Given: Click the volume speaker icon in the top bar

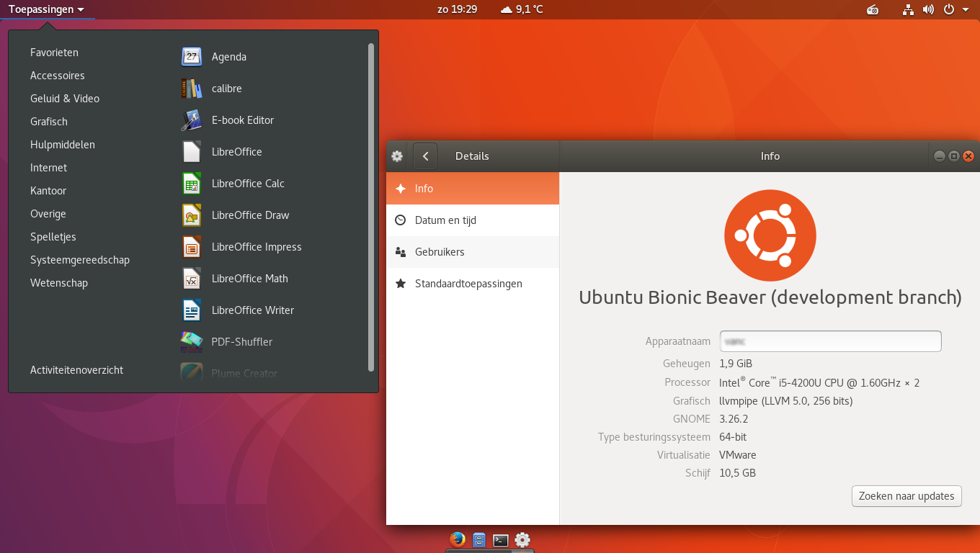Looking at the screenshot, I should (928, 9).
